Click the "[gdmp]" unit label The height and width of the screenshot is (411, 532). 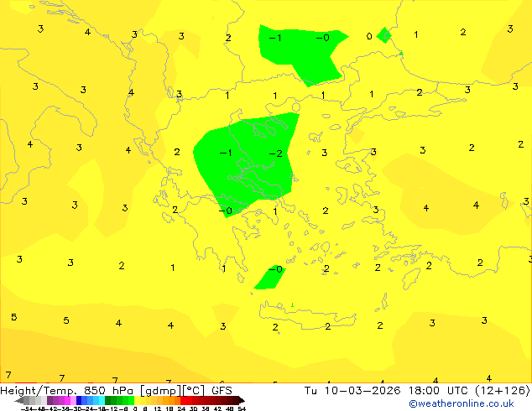click(161, 391)
